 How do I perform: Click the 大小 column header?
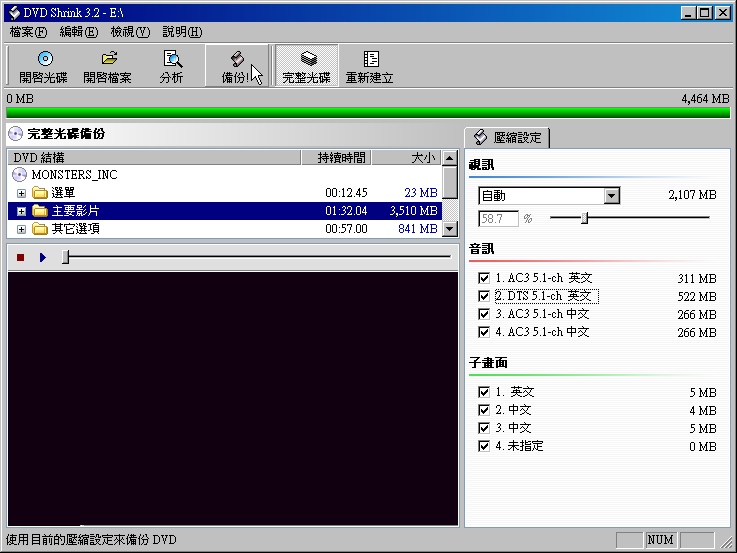pyautogui.click(x=407, y=158)
